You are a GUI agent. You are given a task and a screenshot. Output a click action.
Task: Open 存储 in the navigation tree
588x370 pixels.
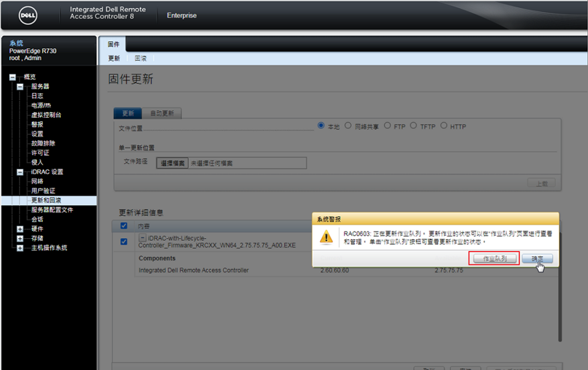click(37, 238)
